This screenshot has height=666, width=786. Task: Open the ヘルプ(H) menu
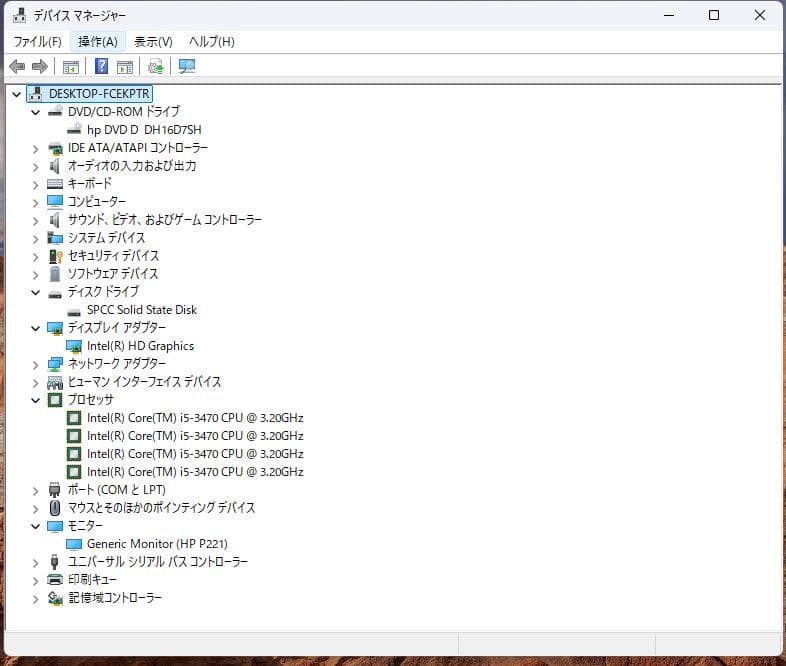(212, 42)
